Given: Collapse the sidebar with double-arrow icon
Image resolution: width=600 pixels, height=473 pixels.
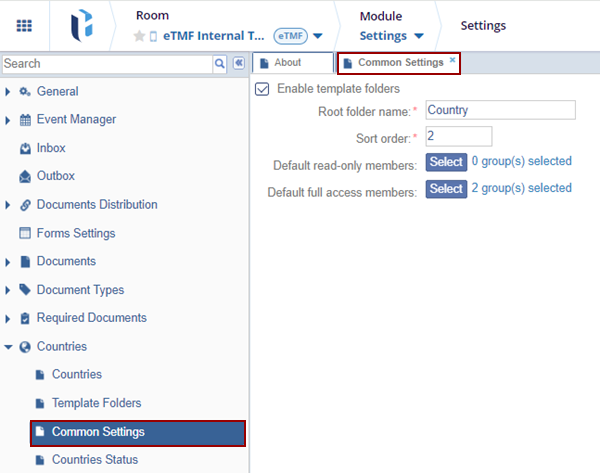Looking at the screenshot, I should [239, 63].
